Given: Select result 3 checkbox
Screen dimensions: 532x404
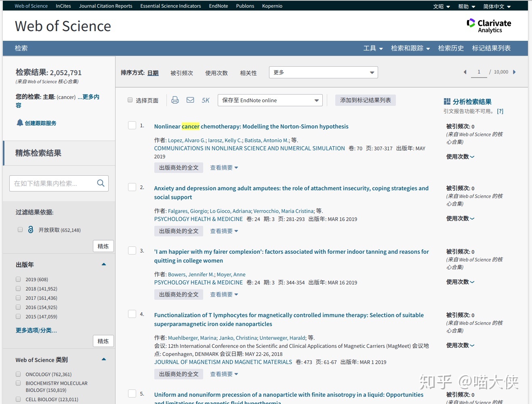Looking at the screenshot, I should pos(132,250).
